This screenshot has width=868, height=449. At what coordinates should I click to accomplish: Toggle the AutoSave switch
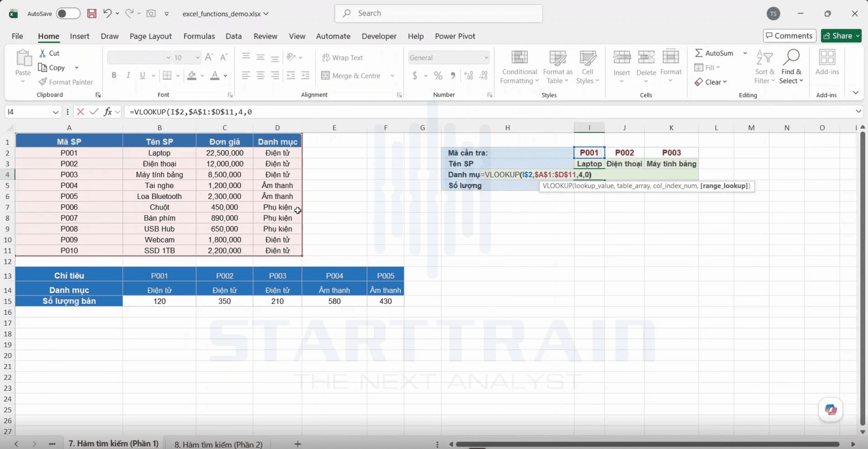click(68, 14)
